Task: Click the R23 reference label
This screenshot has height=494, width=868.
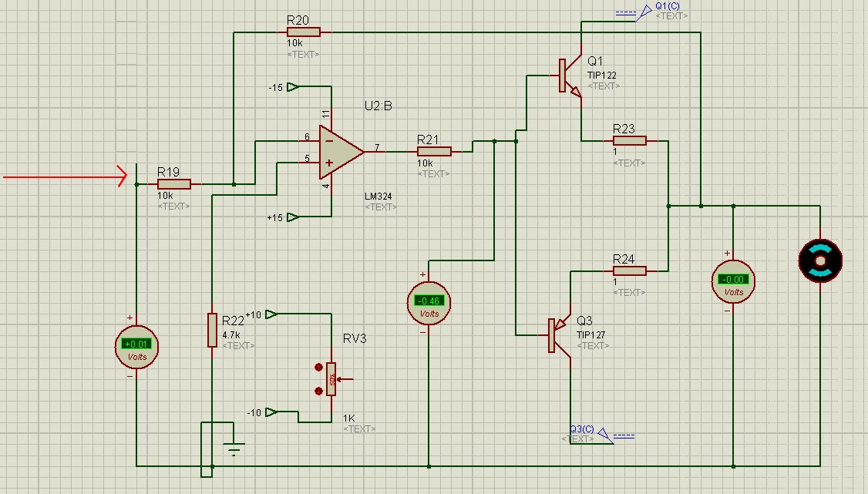Action: point(624,129)
